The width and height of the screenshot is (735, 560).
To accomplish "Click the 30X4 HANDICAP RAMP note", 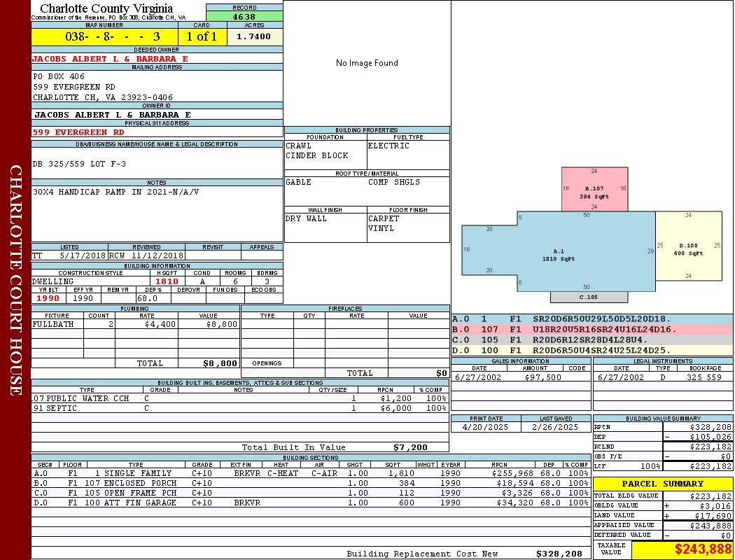I will click(115, 192).
